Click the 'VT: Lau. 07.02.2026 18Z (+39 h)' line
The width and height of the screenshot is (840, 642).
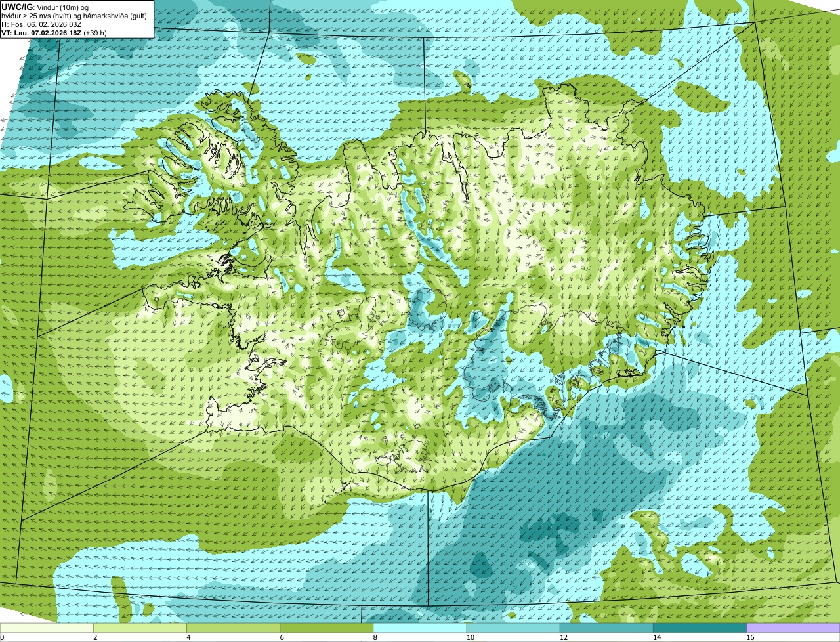54,32
